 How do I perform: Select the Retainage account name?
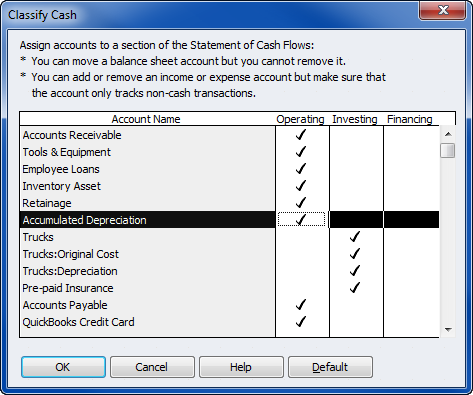(x=47, y=203)
